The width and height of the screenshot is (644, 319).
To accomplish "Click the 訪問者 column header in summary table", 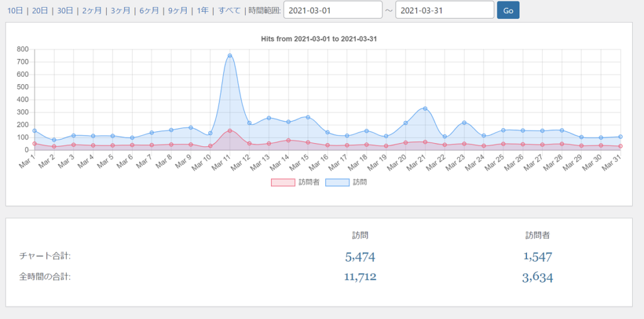I will pos(538,235).
